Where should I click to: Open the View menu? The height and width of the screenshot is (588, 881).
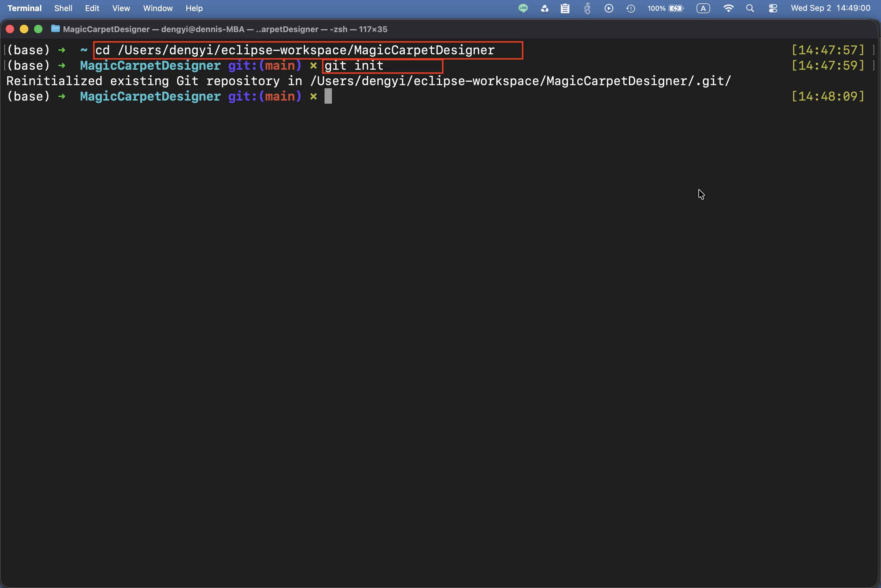(121, 8)
